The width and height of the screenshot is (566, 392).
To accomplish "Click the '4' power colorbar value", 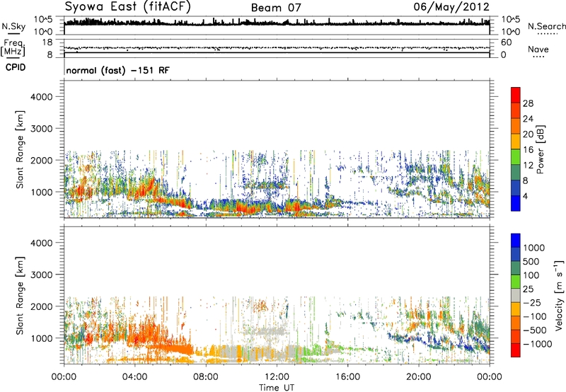I will pyautogui.click(x=525, y=197).
